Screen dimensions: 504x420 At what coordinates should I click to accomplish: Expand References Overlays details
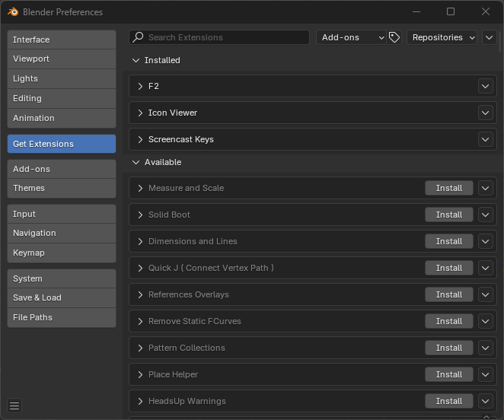click(140, 294)
